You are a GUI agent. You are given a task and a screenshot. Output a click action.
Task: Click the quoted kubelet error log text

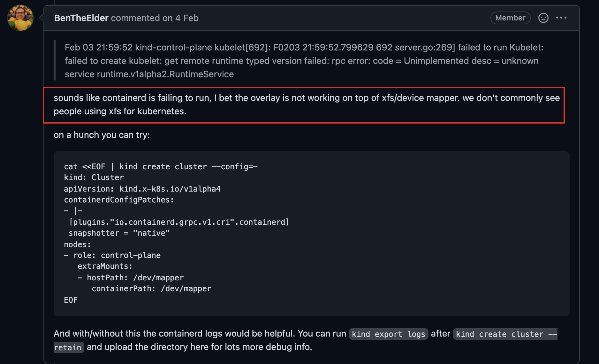pos(304,61)
